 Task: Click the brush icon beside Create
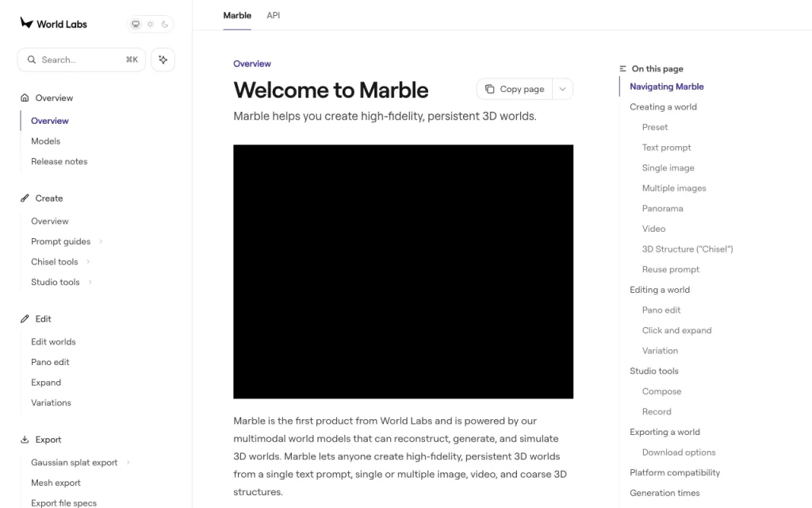pyautogui.click(x=25, y=198)
